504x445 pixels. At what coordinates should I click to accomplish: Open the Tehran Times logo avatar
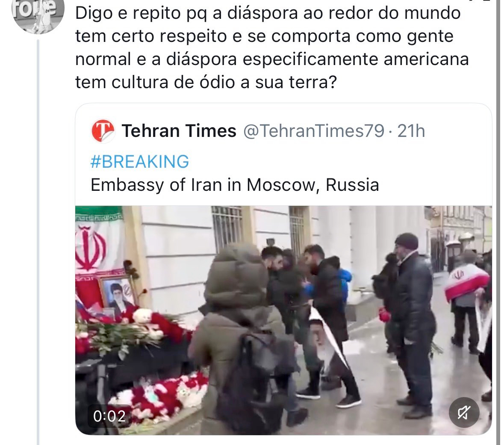coord(103,131)
